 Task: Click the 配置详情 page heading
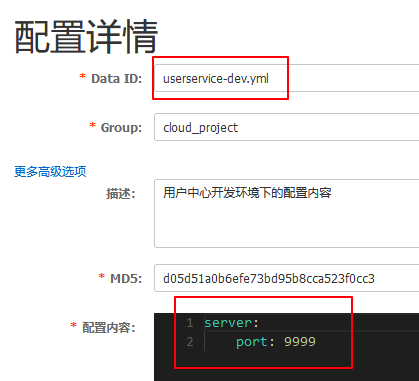[86, 36]
